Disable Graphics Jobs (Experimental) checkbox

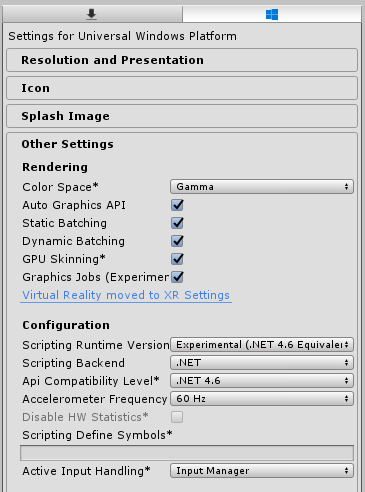pos(177,277)
